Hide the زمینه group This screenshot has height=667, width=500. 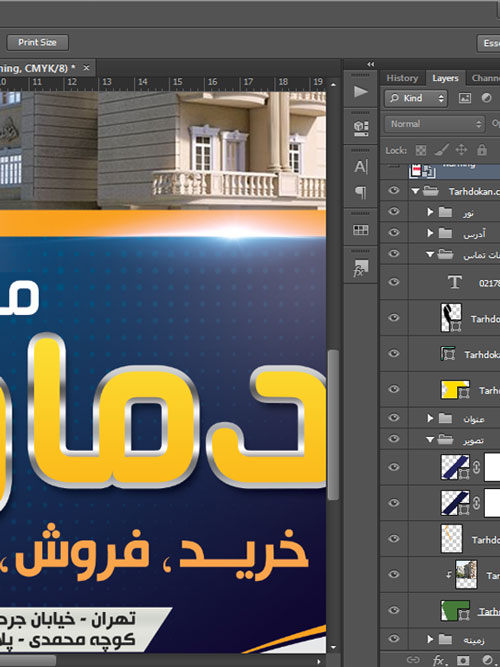pos(394,638)
